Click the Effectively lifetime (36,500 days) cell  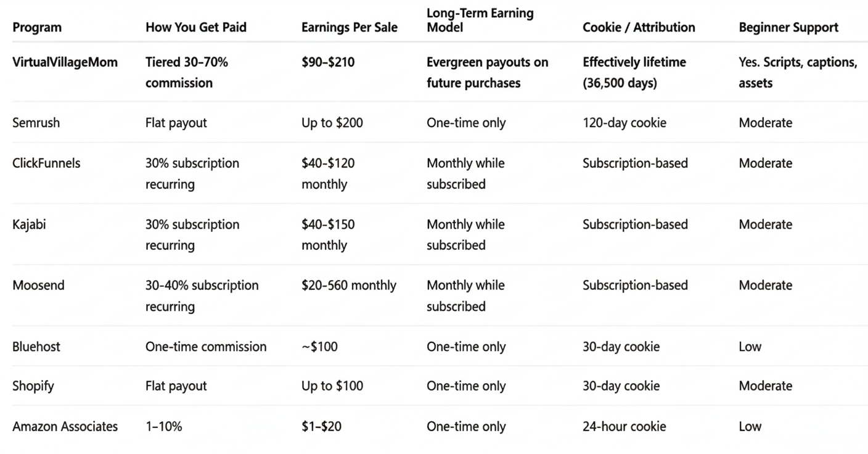(634, 73)
